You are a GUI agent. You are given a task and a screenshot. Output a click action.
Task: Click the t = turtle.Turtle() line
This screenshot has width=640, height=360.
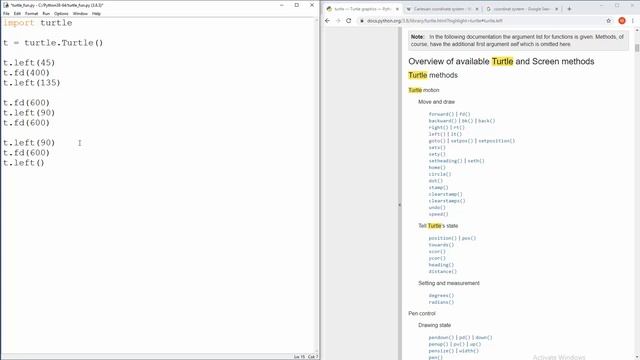click(53, 43)
